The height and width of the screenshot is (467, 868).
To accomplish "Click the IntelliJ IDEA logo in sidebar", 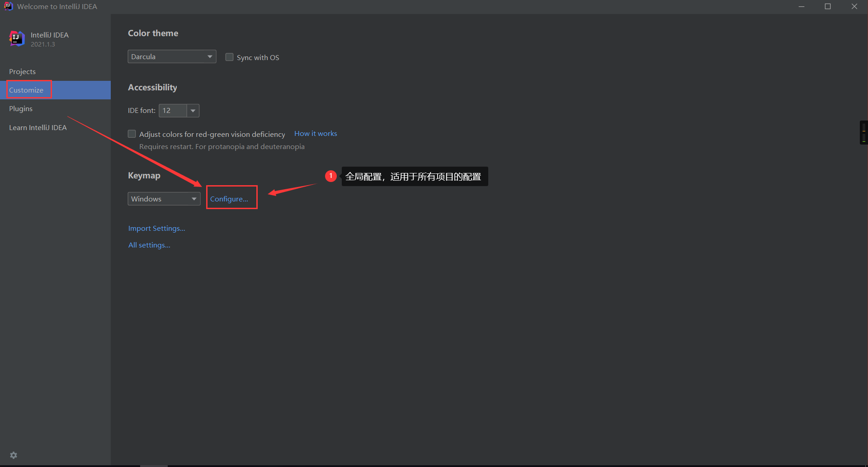I will (17, 39).
